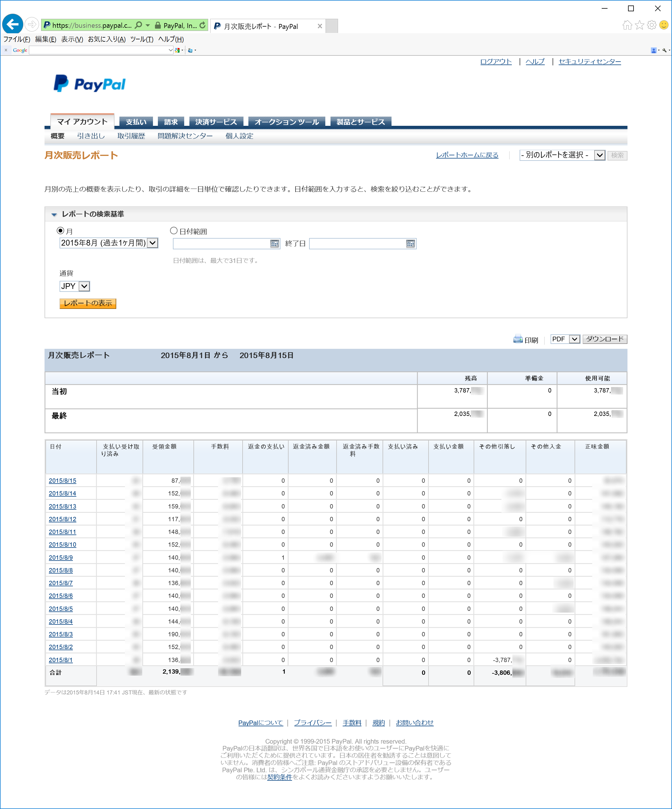Click the browser back arrow button
The height and width of the screenshot is (809, 672).
[12, 25]
